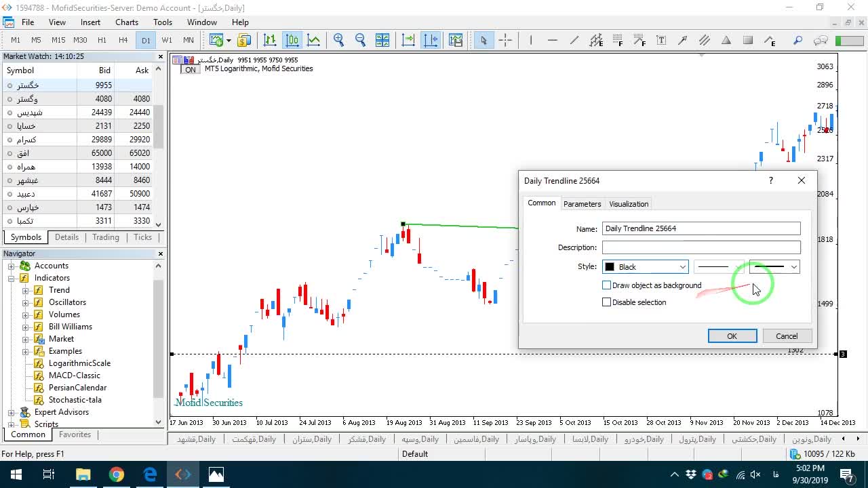Open the Charts menu
The image size is (868, 488).
(x=127, y=22)
